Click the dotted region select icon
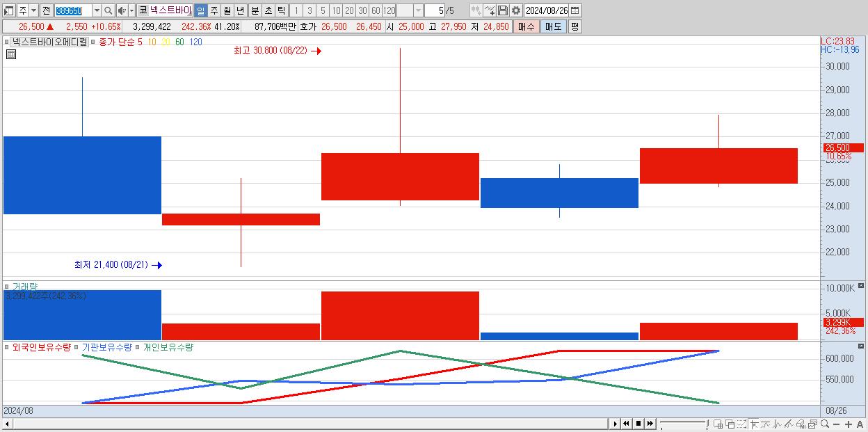 click(x=741, y=424)
